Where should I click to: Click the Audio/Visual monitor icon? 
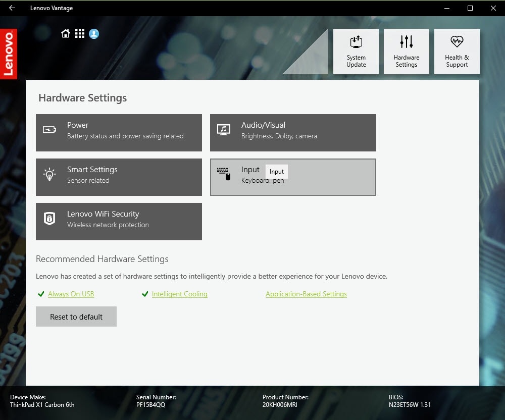pyautogui.click(x=223, y=130)
